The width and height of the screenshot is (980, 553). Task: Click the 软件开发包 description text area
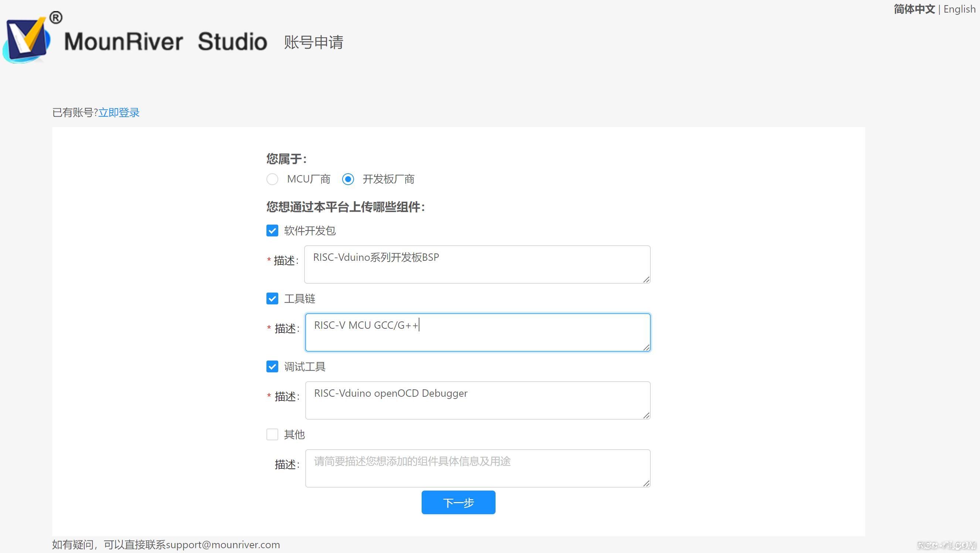477,264
